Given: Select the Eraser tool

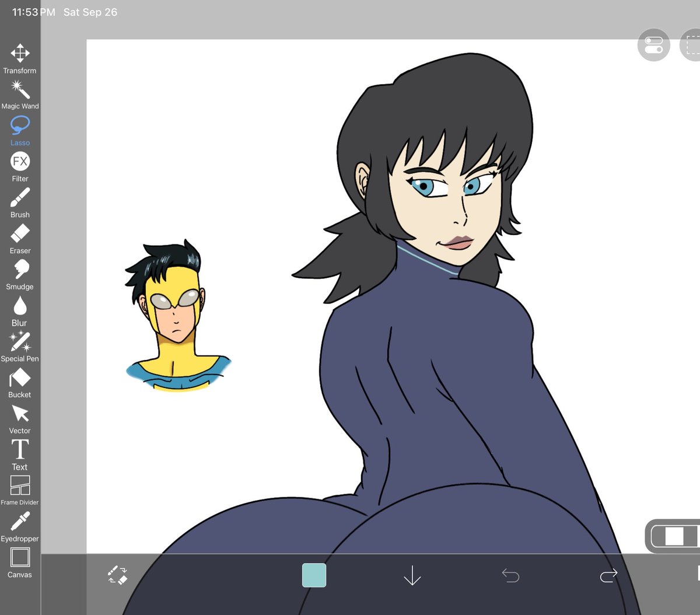Looking at the screenshot, I should (20, 239).
